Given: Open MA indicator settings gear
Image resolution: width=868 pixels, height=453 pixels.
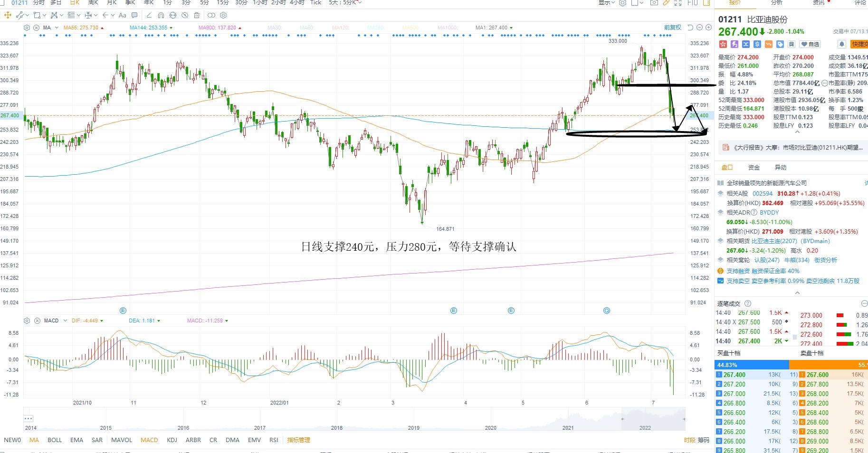Looking at the screenshot, I should 27,28.
